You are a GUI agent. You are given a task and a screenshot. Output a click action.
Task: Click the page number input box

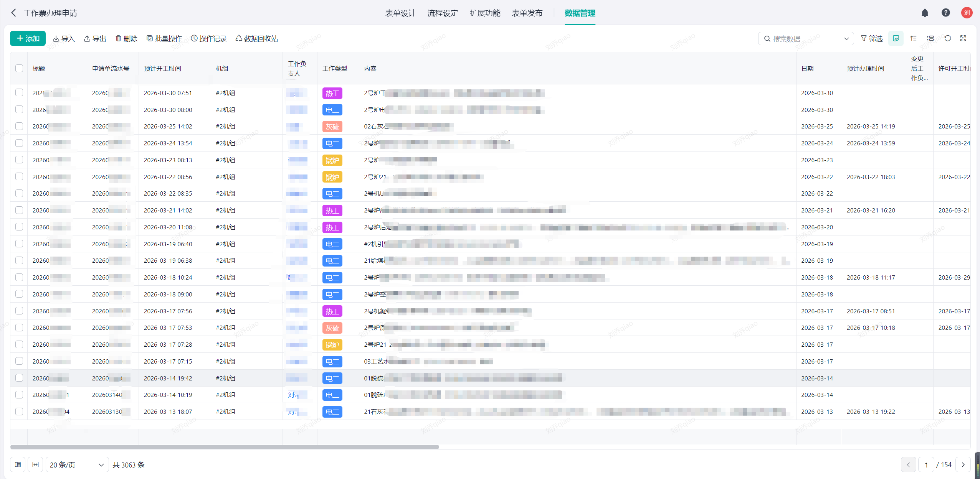click(x=926, y=465)
